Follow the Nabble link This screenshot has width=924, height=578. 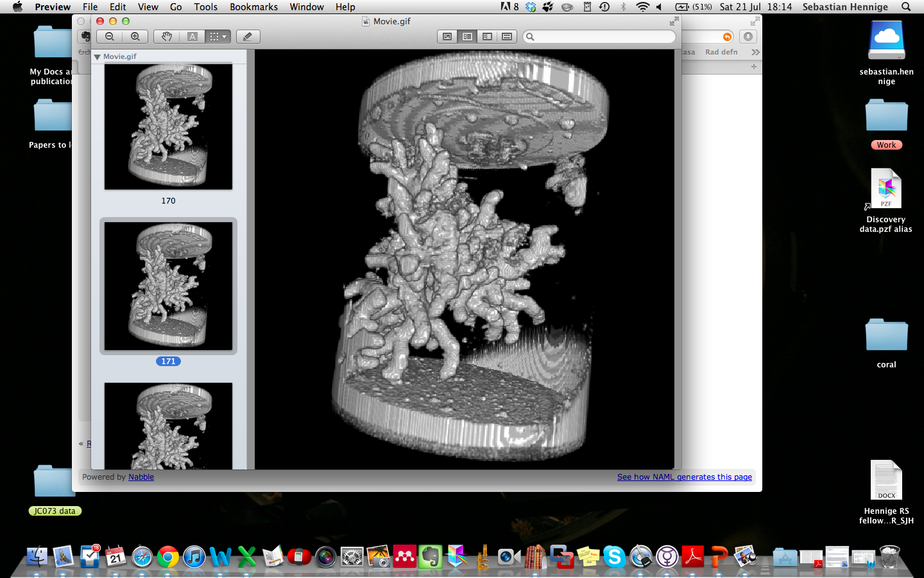pos(141,477)
